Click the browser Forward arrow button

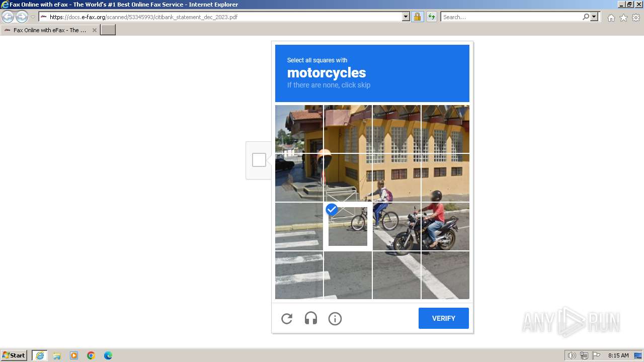pyautogui.click(x=22, y=17)
